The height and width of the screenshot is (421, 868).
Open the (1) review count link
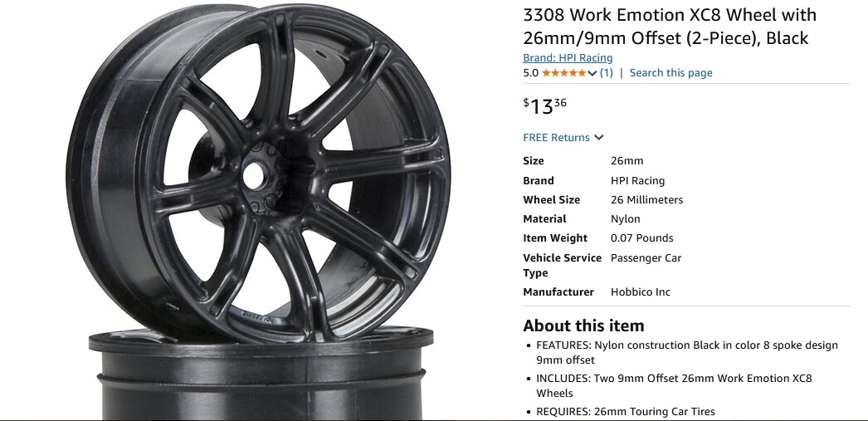coord(606,72)
